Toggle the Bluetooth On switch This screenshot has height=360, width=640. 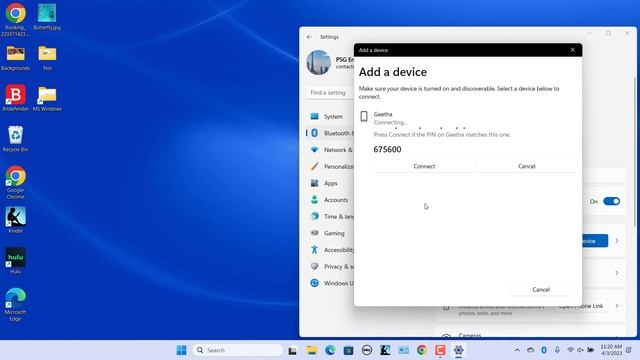point(611,201)
